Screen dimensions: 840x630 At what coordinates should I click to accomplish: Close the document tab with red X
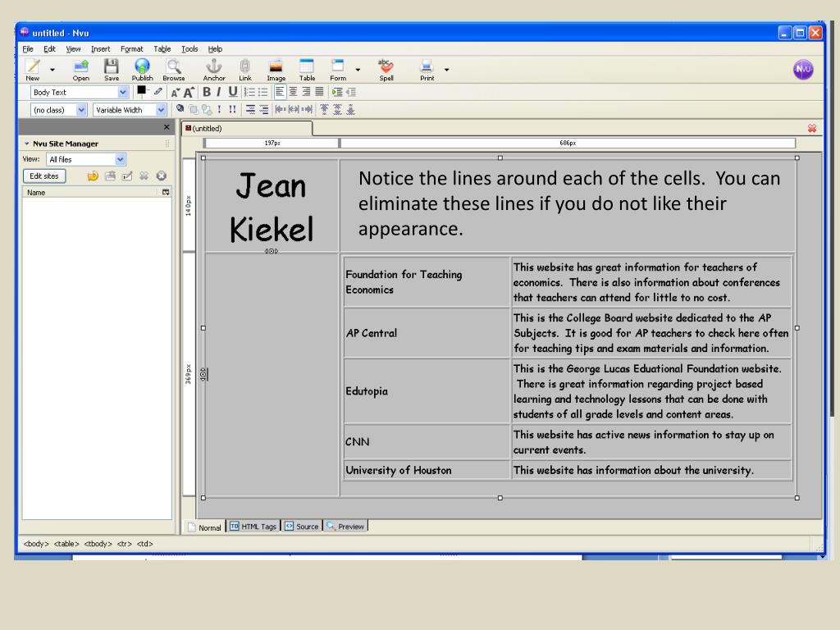click(x=812, y=129)
